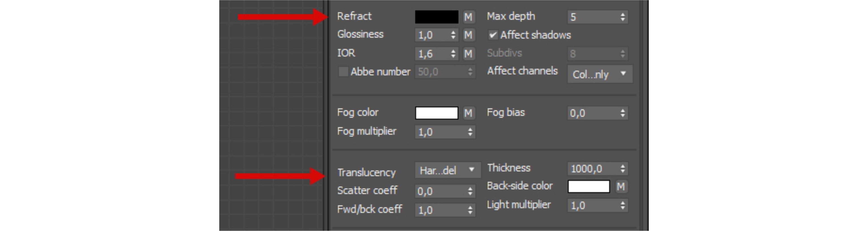Click the Fog color map M button
The width and height of the screenshot is (868, 231).
[468, 113]
